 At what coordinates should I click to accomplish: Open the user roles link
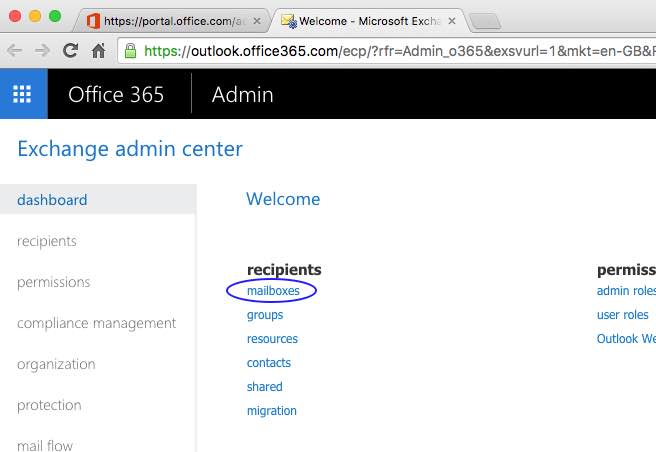coord(623,315)
